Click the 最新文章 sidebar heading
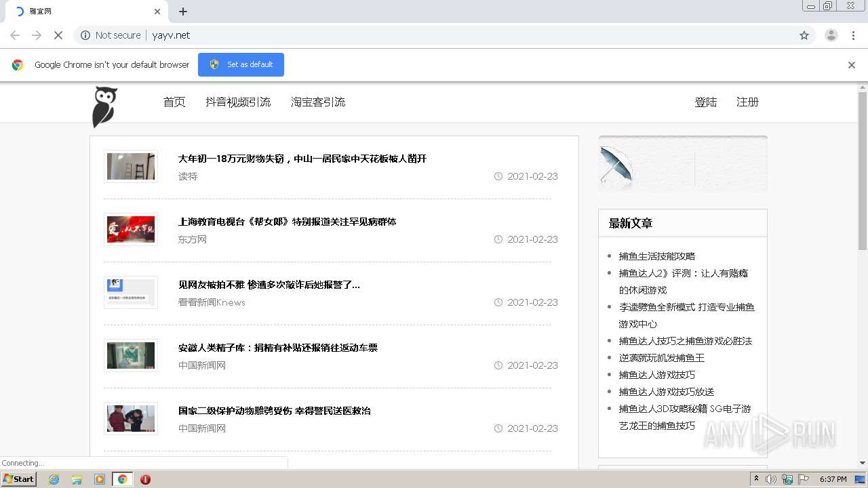The height and width of the screenshot is (488, 868). (x=631, y=223)
